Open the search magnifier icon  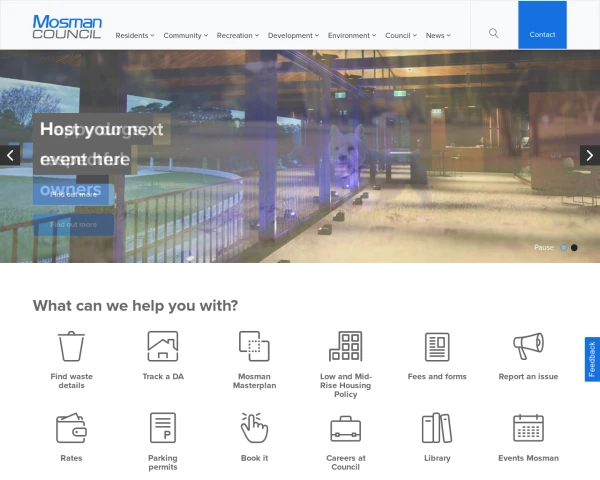point(494,33)
